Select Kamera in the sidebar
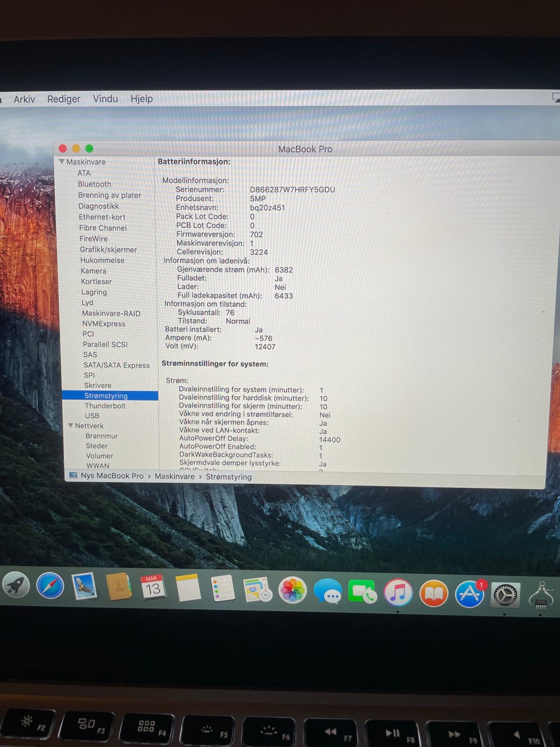560x747 pixels. 93,271
